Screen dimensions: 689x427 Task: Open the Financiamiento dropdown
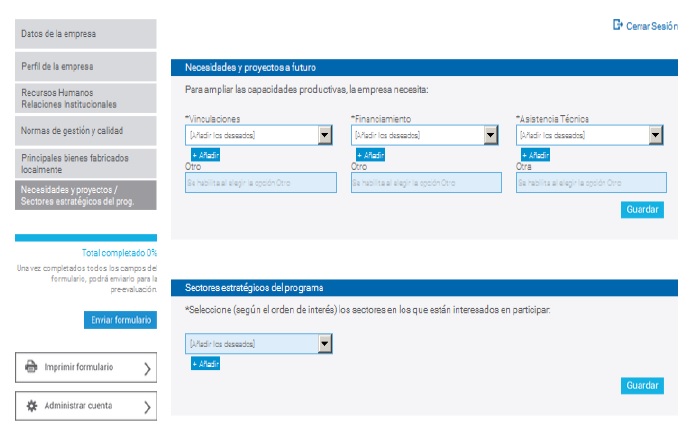coord(490,135)
